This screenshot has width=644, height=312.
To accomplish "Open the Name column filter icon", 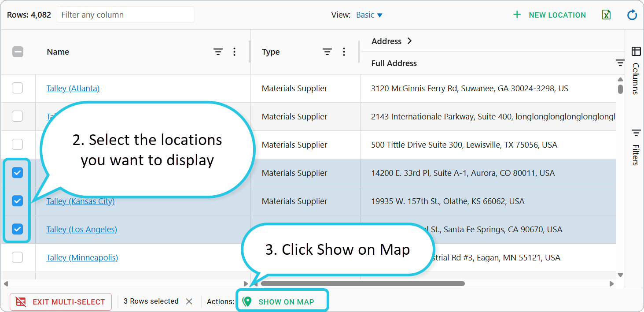I will (218, 52).
